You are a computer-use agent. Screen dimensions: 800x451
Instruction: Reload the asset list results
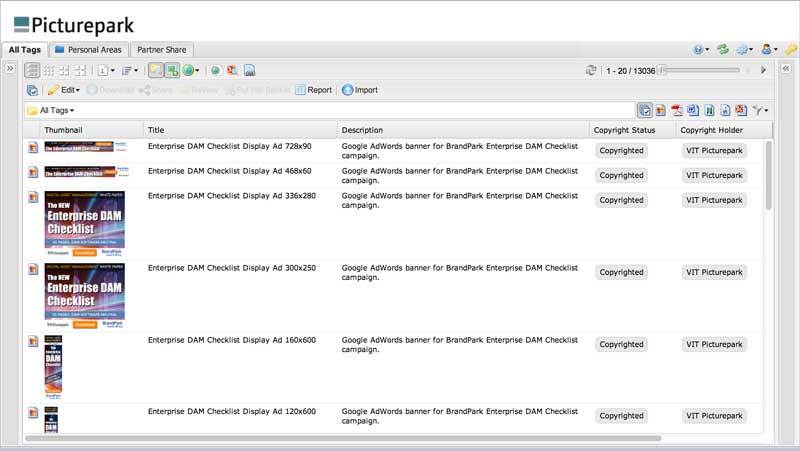click(591, 70)
